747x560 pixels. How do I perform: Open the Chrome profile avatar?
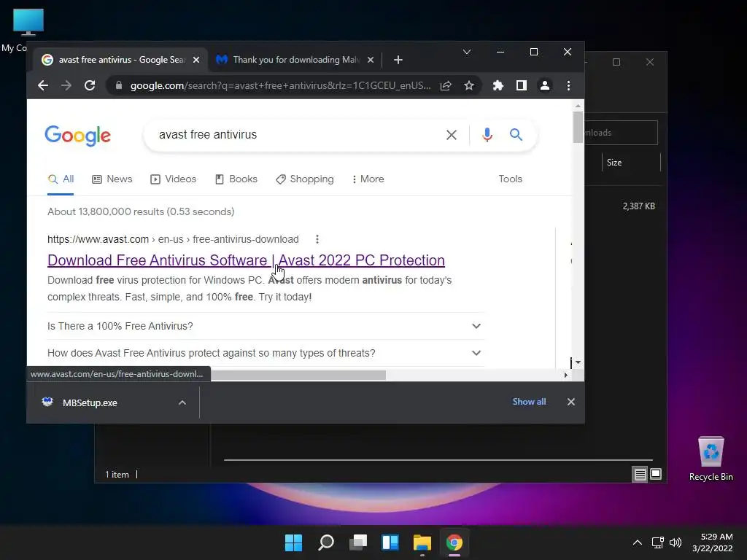click(544, 86)
